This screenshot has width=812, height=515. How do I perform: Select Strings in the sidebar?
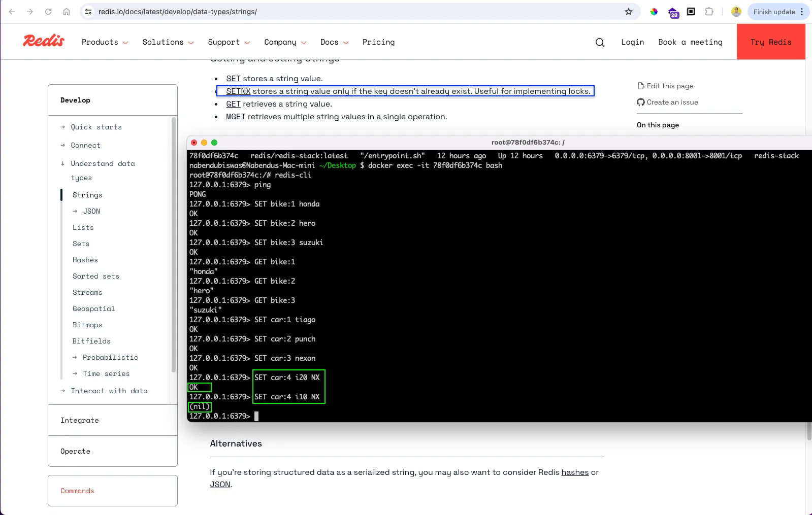tap(87, 195)
